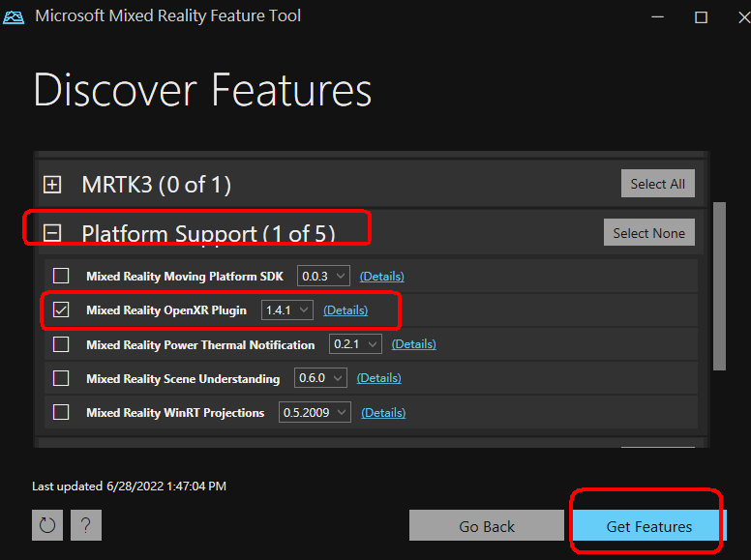Check Mixed Reality Power Thermal Notification
The height and width of the screenshot is (560, 751).
[61, 344]
